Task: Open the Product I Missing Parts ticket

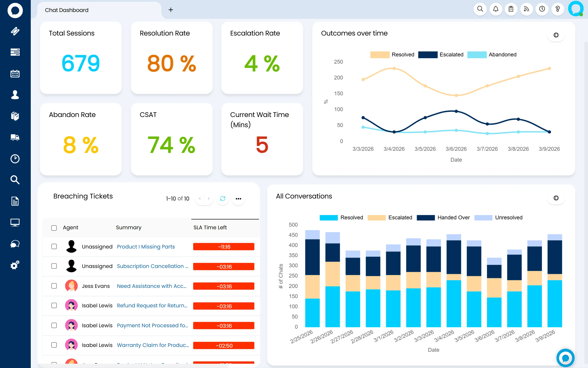Action: 146,246
